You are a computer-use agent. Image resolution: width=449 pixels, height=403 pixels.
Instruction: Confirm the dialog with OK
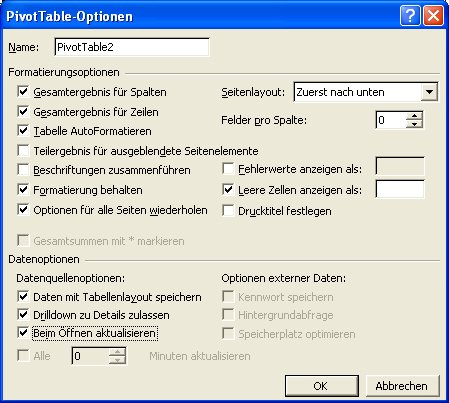322,386
